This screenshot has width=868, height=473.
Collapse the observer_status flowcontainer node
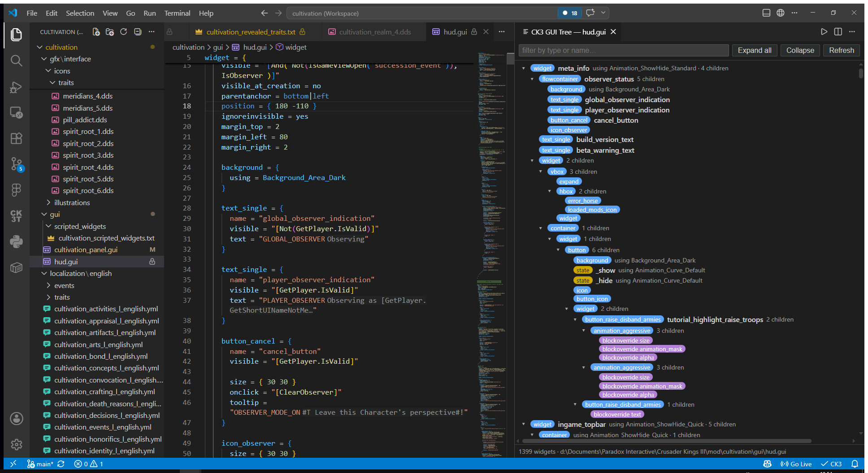coord(532,79)
